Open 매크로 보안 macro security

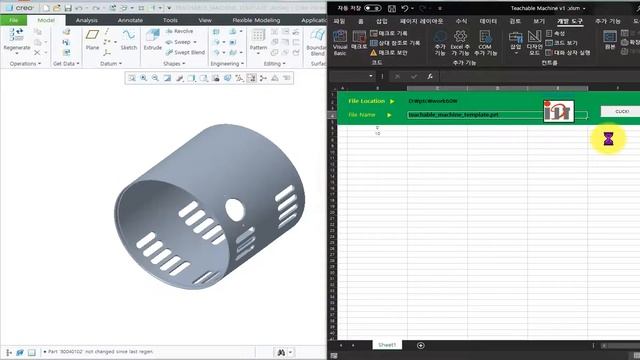coord(389,53)
